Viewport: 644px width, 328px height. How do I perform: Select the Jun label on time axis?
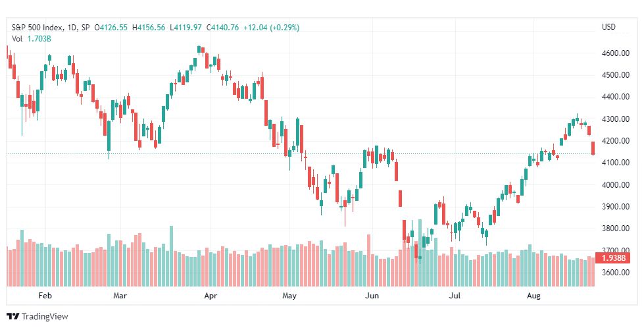coord(372,296)
